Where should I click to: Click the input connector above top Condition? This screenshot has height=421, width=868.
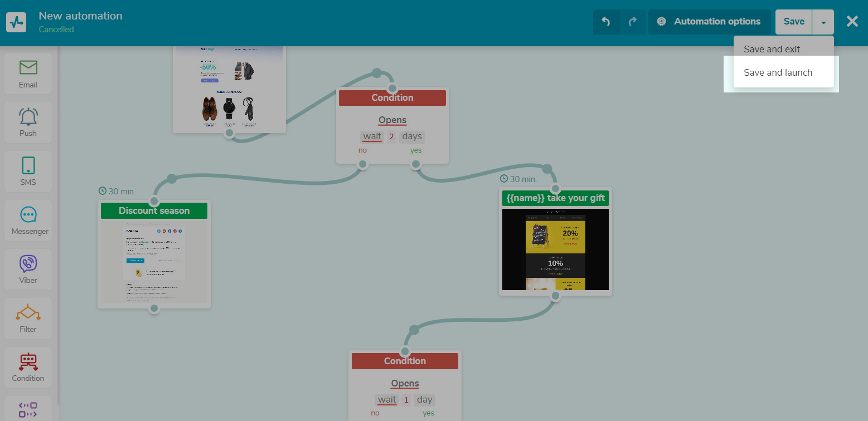[392, 89]
